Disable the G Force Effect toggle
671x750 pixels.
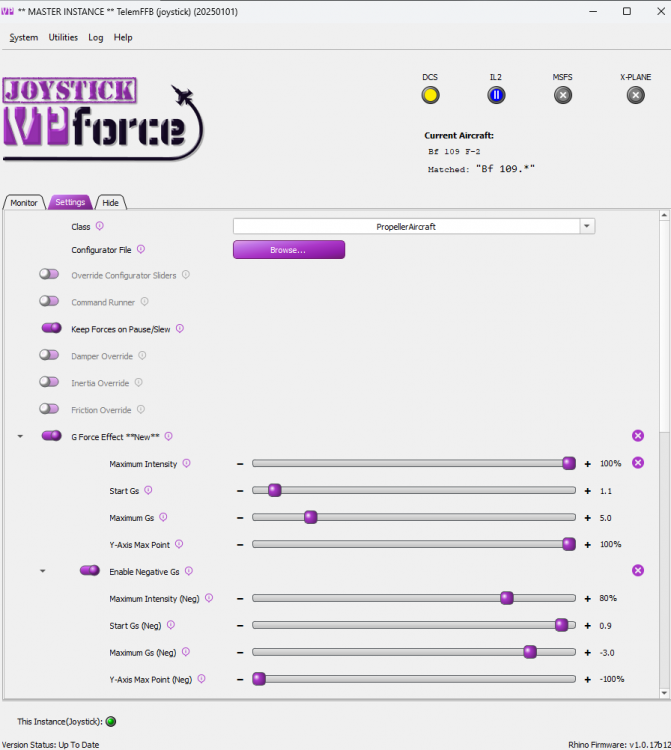pos(52,436)
